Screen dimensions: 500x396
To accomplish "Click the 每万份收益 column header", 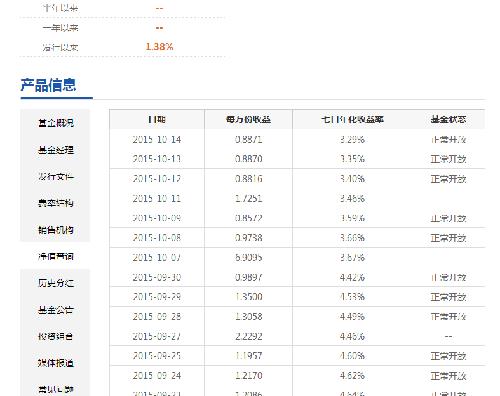I will click(x=248, y=119).
